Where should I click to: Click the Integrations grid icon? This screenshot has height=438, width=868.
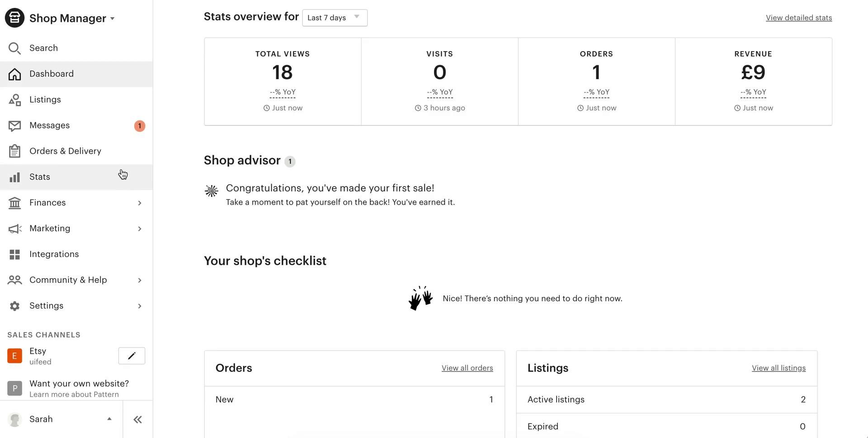coord(14,255)
